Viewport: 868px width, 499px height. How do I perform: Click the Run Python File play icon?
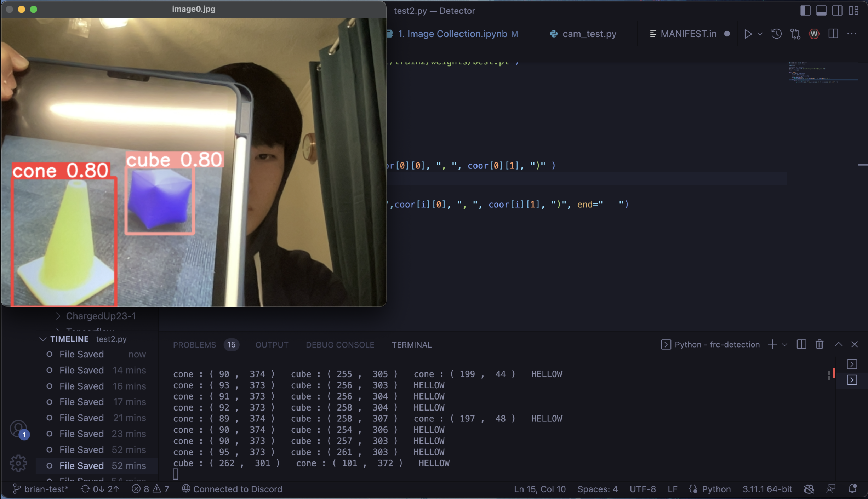tap(748, 34)
